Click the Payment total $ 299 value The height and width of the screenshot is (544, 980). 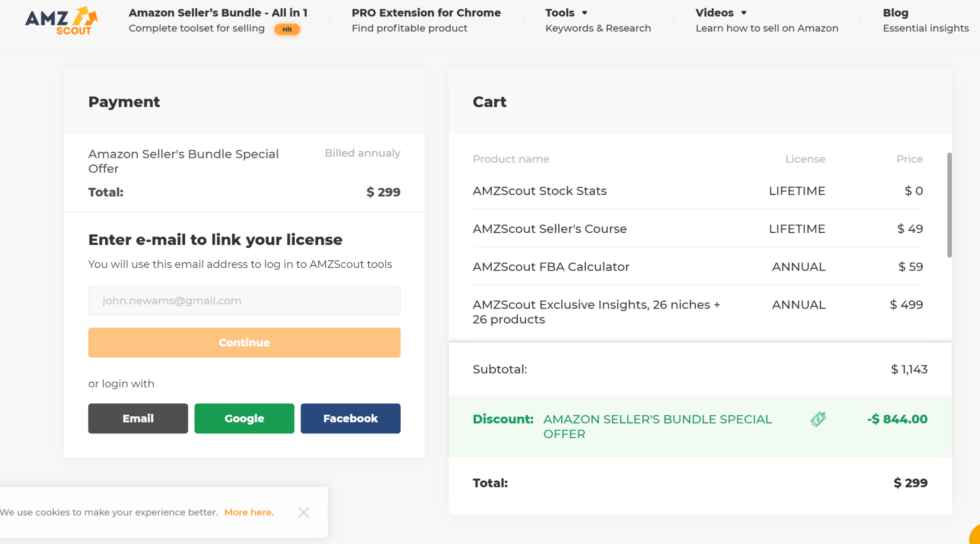pos(383,192)
